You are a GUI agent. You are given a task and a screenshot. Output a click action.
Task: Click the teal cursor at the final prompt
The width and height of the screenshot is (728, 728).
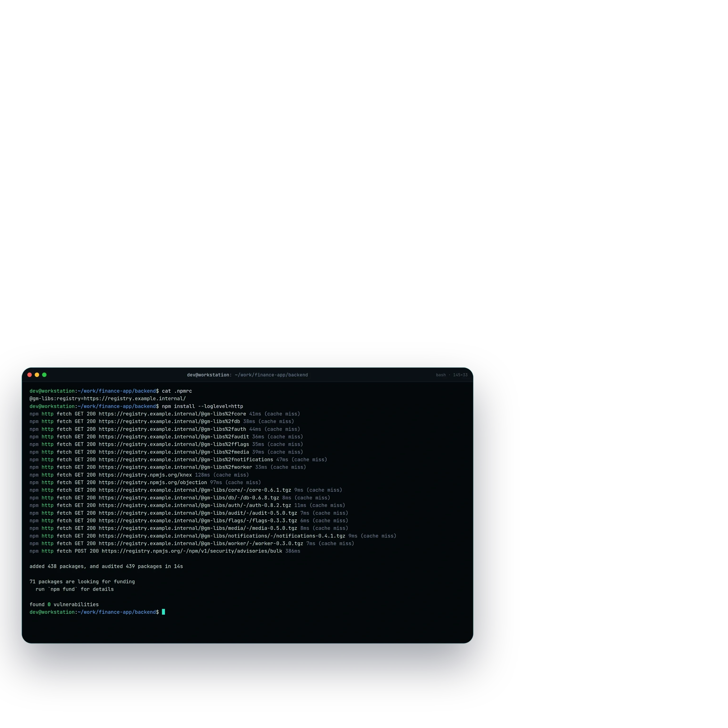pos(164,612)
